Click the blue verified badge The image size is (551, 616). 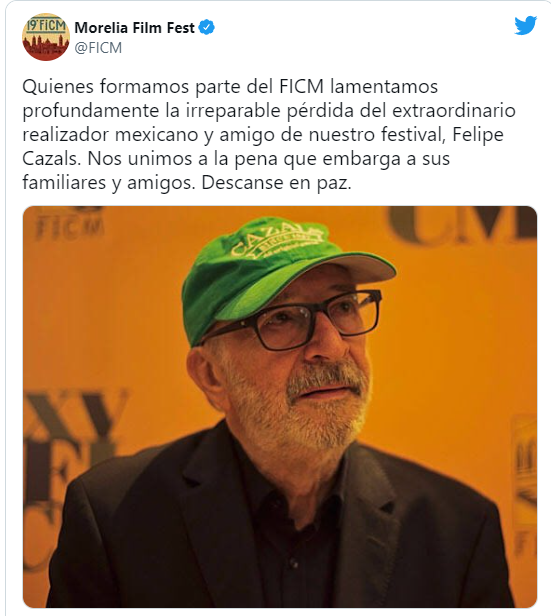pyautogui.click(x=207, y=28)
